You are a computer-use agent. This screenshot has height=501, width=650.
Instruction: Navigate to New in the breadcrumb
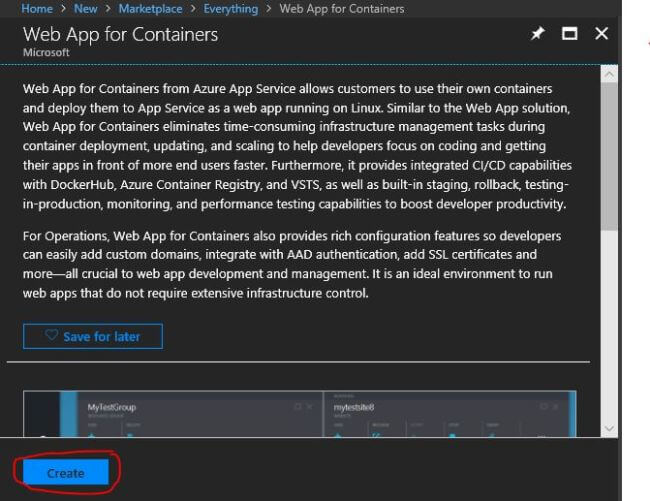86,9
